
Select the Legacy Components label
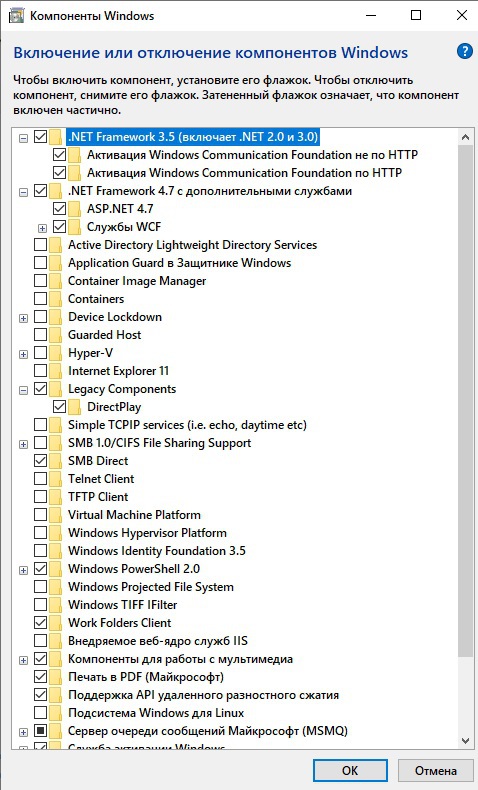click(122, 389)
